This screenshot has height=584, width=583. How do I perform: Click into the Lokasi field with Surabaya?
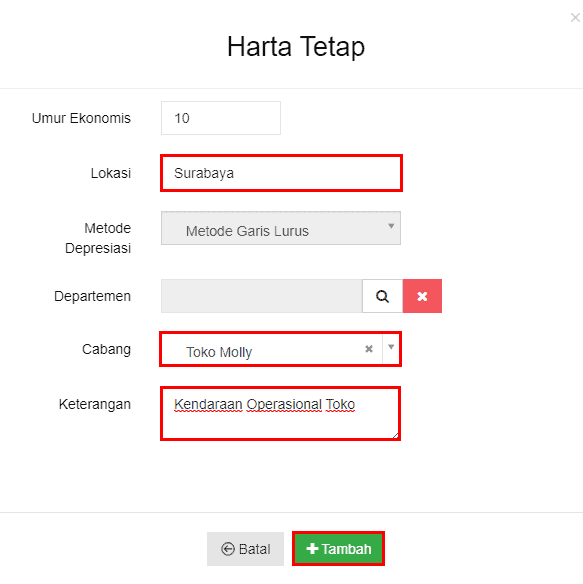tap(281, 173)
